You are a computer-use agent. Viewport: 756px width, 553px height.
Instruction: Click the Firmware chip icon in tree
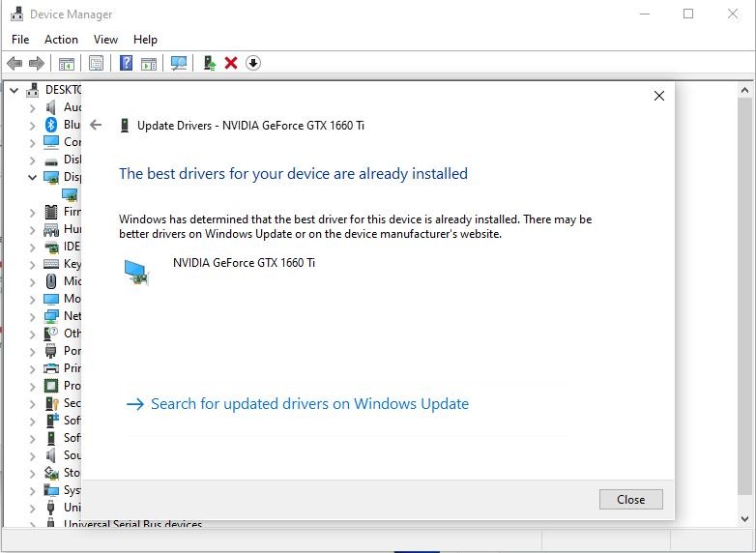51,212
